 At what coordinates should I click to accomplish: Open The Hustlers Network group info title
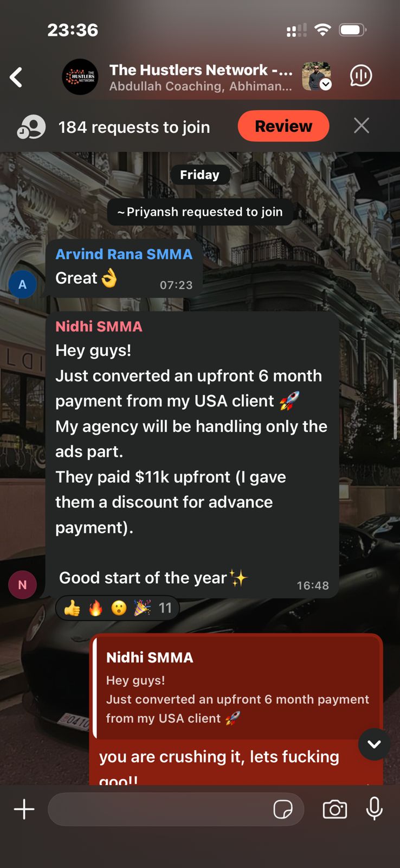201,70
